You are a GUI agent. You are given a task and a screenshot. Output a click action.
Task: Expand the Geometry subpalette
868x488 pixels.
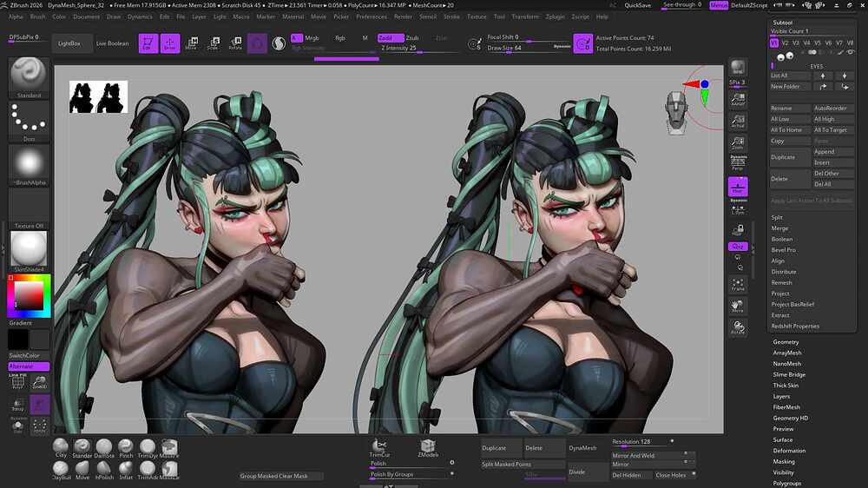coord(786,342)
